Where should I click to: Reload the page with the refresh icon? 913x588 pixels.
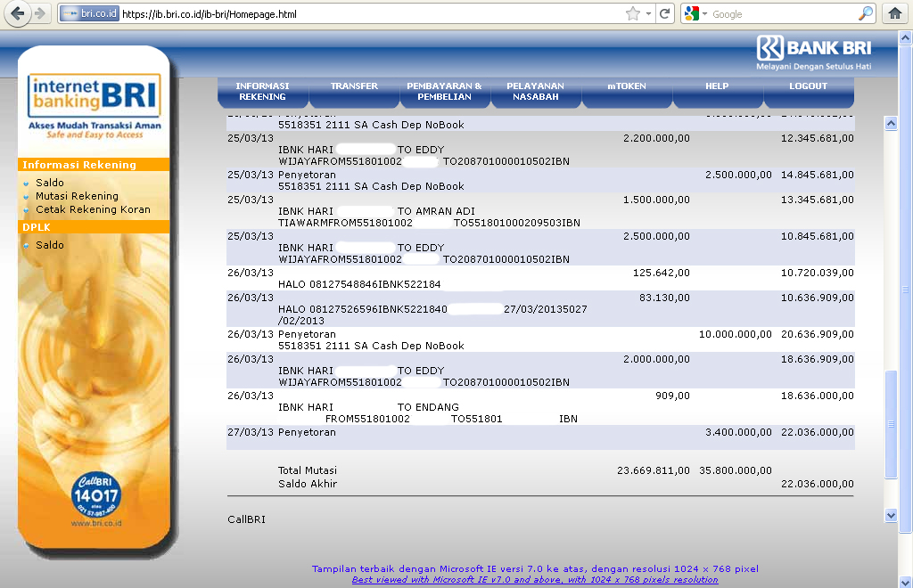(x=664, y=13)
